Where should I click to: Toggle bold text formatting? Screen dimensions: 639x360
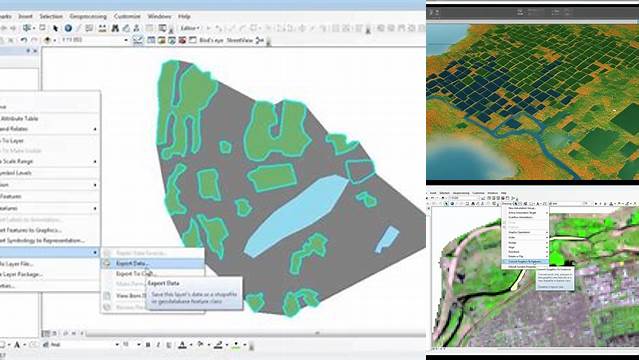[148, 345]
